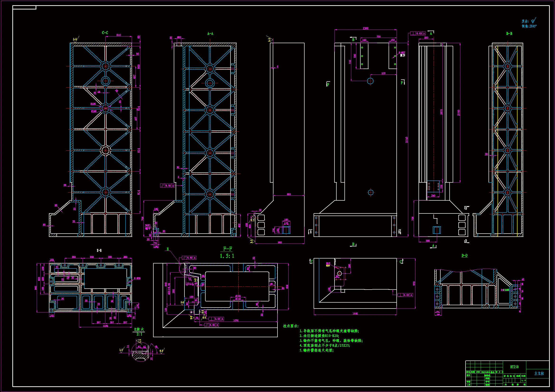Click technical requirement line 5 about annealing
The image size is (555, 392).
pyautogui.click(x=317, y=350)
